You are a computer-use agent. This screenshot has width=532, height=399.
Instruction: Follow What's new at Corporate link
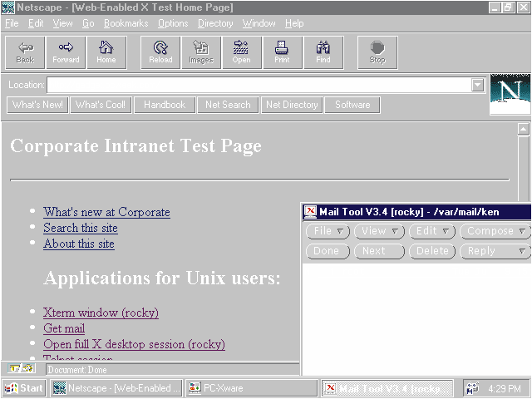(106, 212)
